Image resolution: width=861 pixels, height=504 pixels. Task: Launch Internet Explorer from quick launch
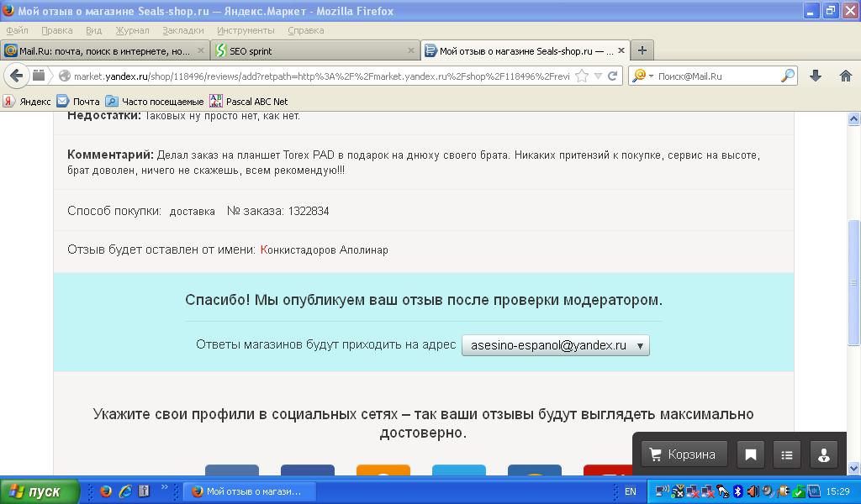(125, 491)
